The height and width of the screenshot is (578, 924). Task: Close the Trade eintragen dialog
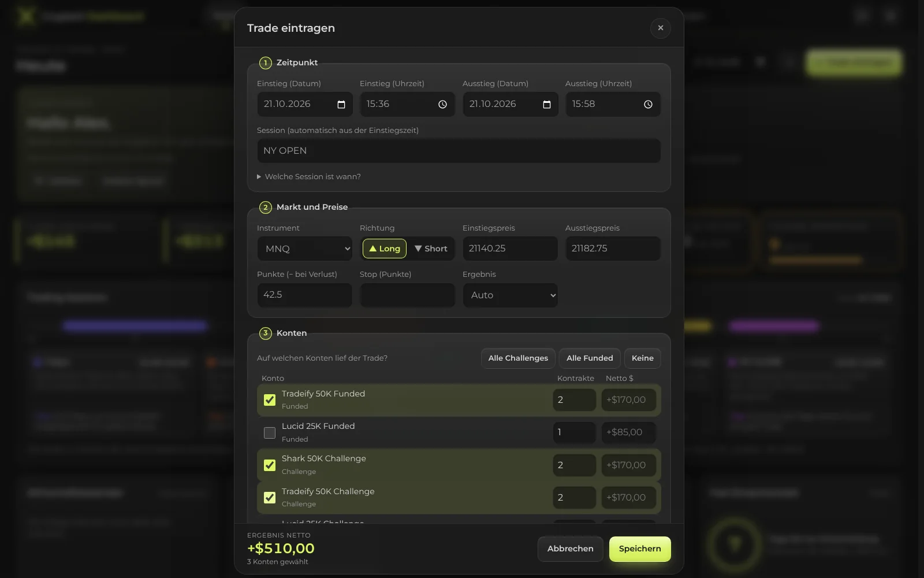[661, 28]
